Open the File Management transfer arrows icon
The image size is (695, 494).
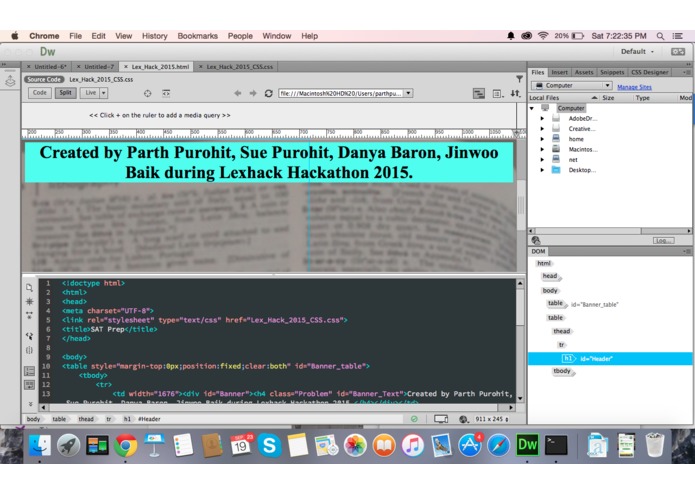click(515, 93)
